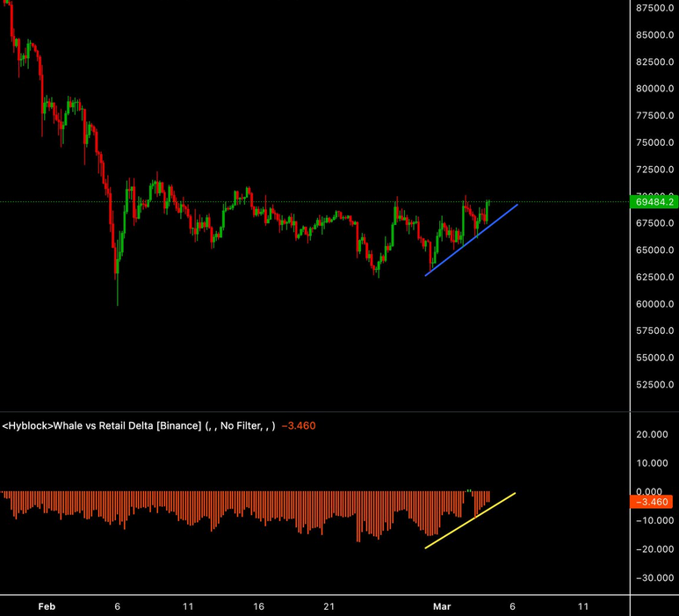679x616 pixels.
Task: Click the 20.000 mark on indicator scale
Action: (654, 434)
